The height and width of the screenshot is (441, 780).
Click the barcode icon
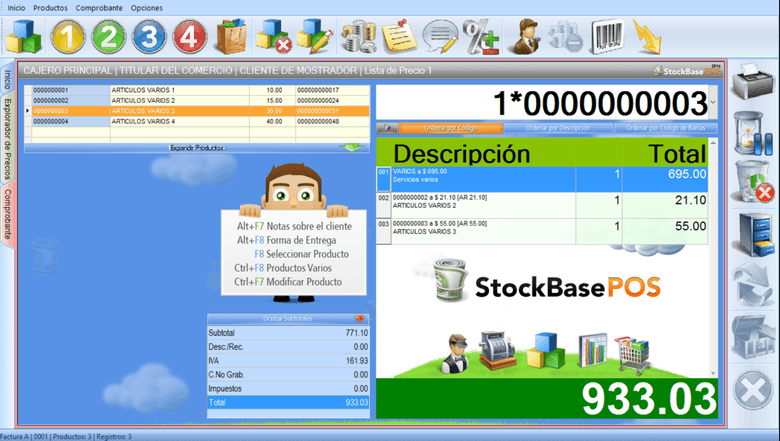pos(607,36)
